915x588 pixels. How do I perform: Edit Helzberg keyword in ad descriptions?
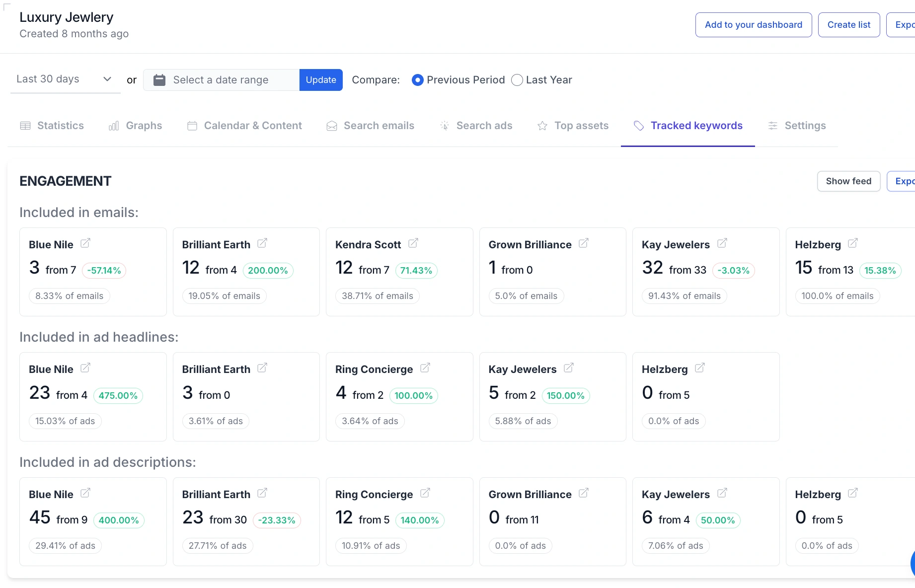[x=853, y=493]
